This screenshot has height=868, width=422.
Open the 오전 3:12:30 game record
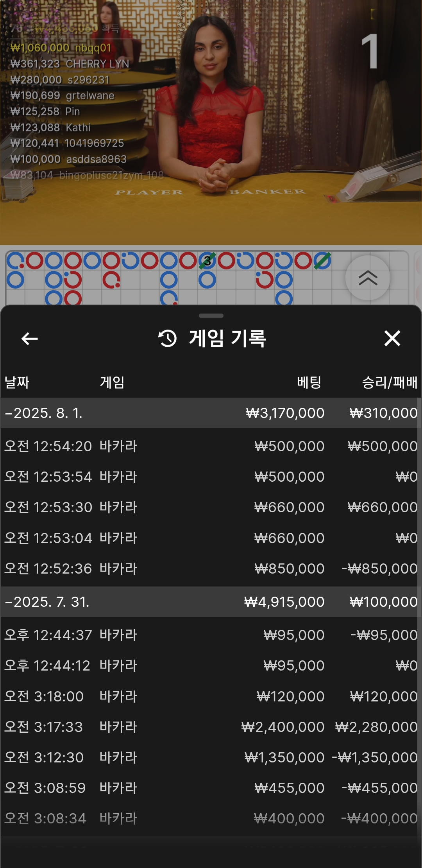[211, 757]
